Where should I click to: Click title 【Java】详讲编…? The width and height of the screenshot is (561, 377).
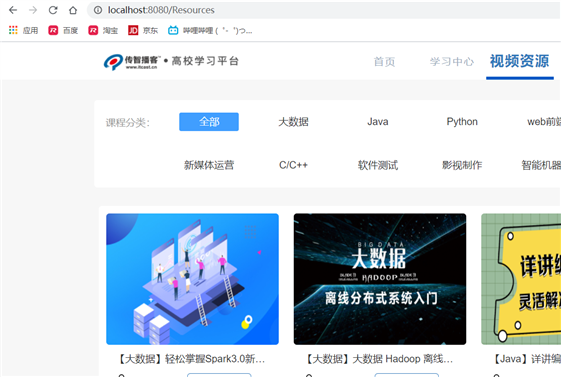tap(526, 359)
